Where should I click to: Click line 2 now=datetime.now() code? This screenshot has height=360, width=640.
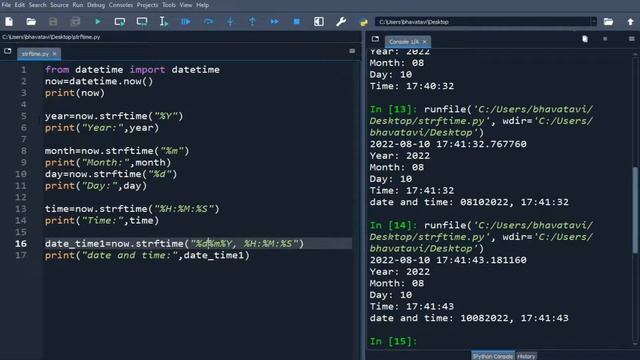(99, 81)
